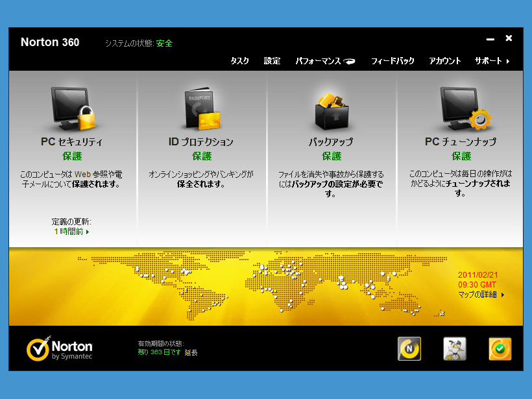Click the 安全 system status text
Screen dimensions: 532x399
click(165, 43)
